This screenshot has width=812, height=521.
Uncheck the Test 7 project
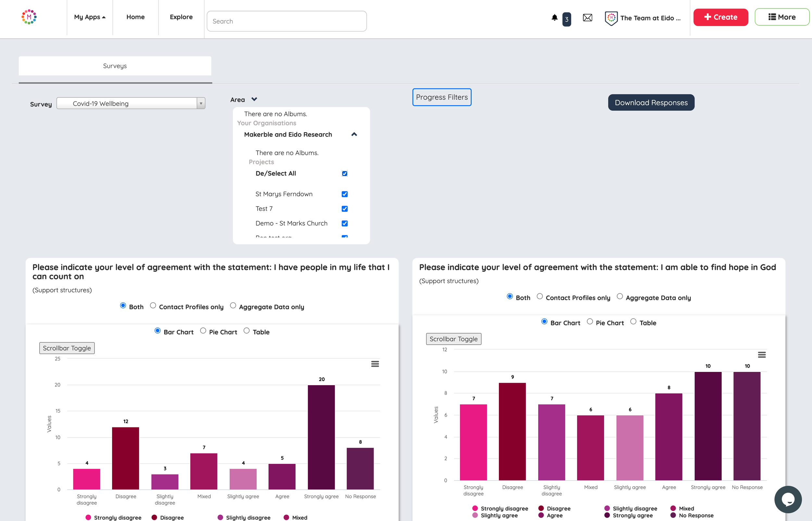click(x=344, y=209)
